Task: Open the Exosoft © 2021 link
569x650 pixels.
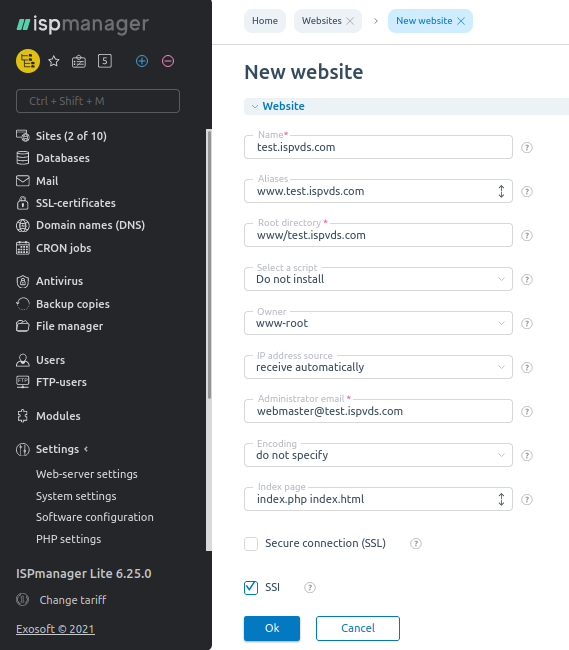Action: (x=55, y=629)
